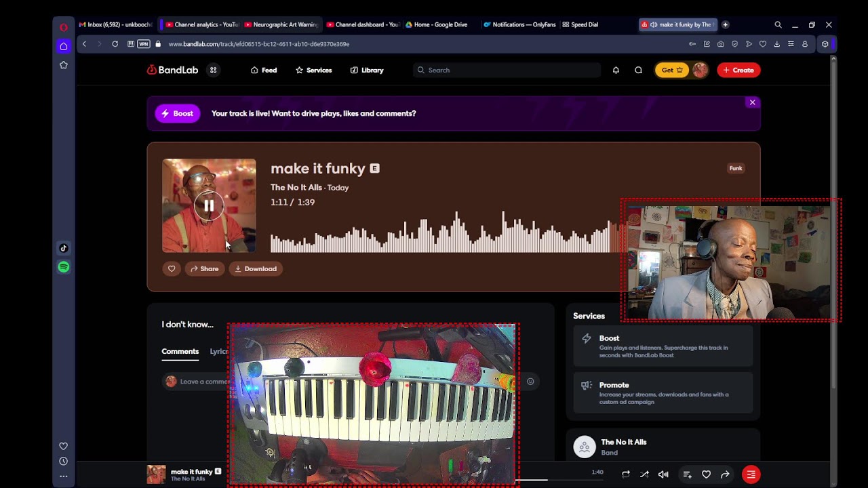Open TikTok in the Opera sidebar
868x488 pixels.
pyautogui.click(x=64, y=248)
